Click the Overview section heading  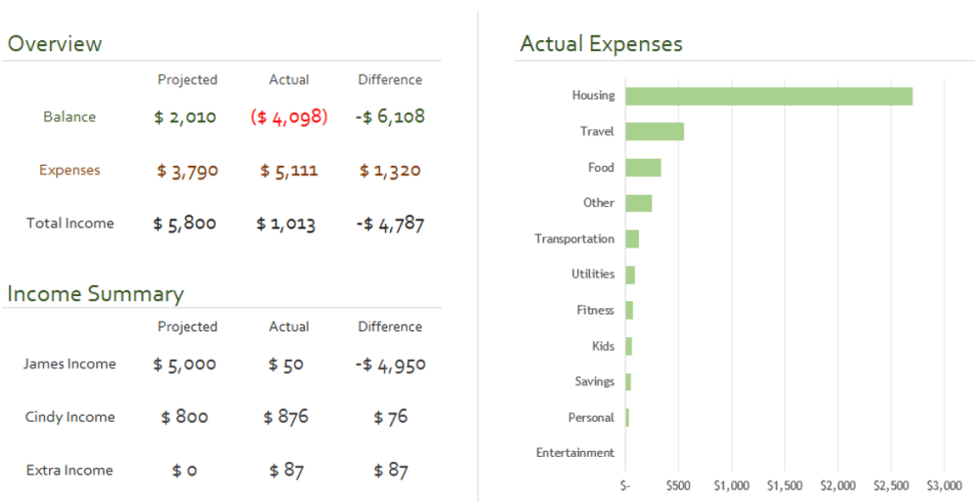point(54,44)
